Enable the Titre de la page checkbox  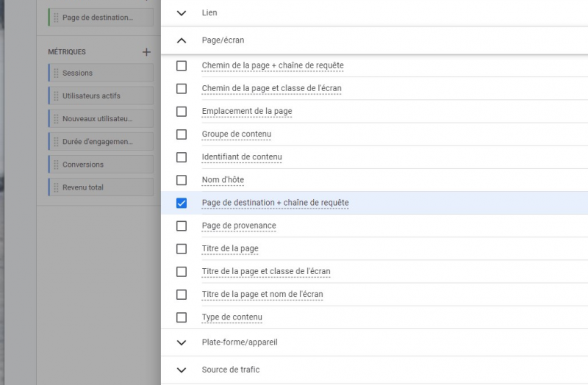182,248
